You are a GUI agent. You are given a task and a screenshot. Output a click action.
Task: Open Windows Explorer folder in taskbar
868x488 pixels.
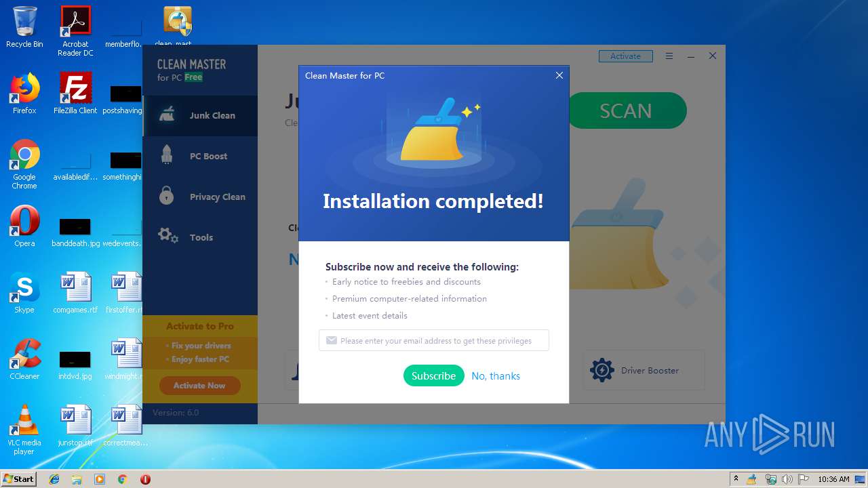click(x=77, y=479)
